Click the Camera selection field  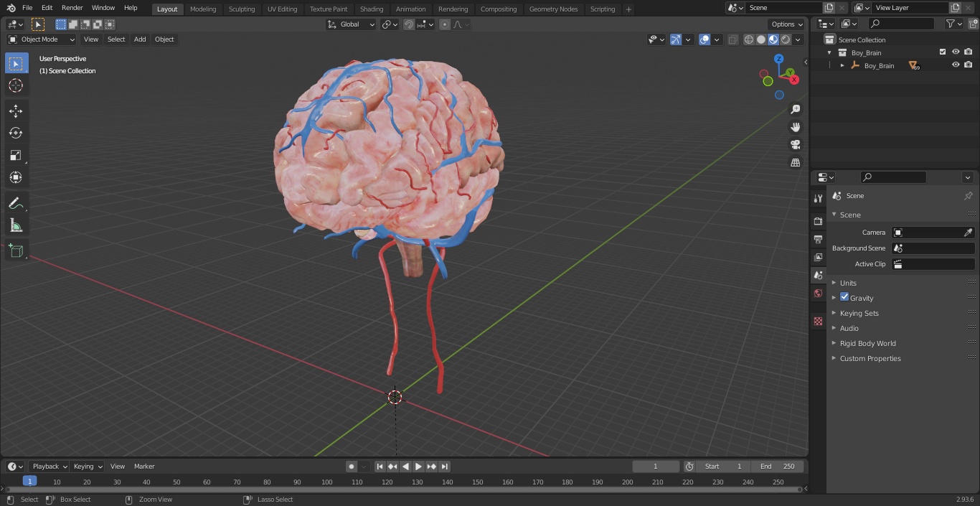[933, 233]
